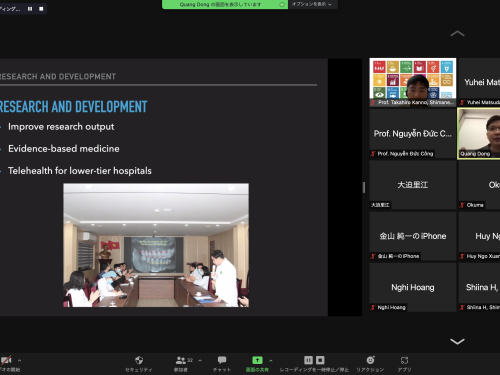Open View Options (オプションを表示) dropdown
Viewport: 500px width, 375px height.
(x=312, y=4)
